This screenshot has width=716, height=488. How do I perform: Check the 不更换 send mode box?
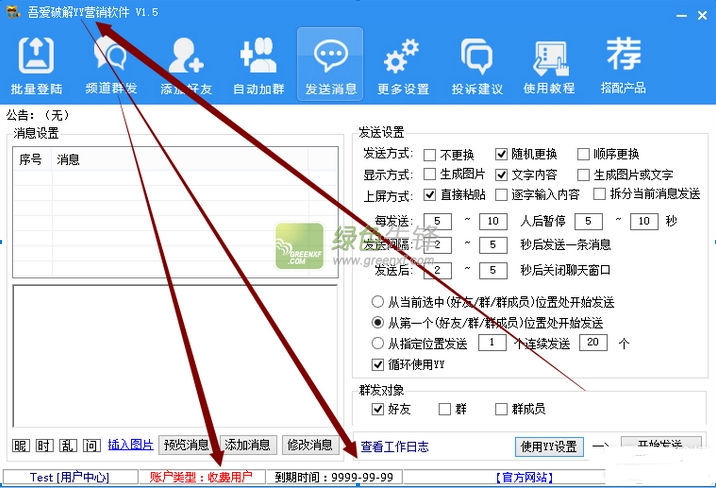coord(429,155)
